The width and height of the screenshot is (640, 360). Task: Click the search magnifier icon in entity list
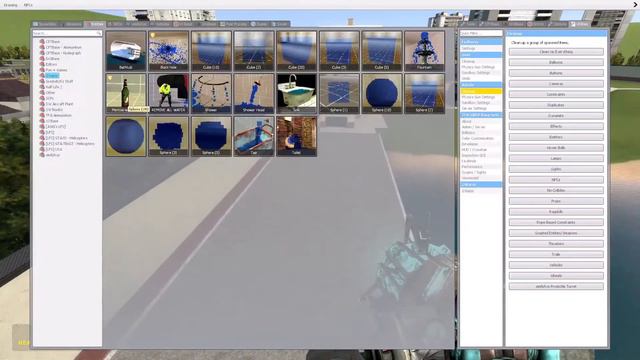pos(99,33)
